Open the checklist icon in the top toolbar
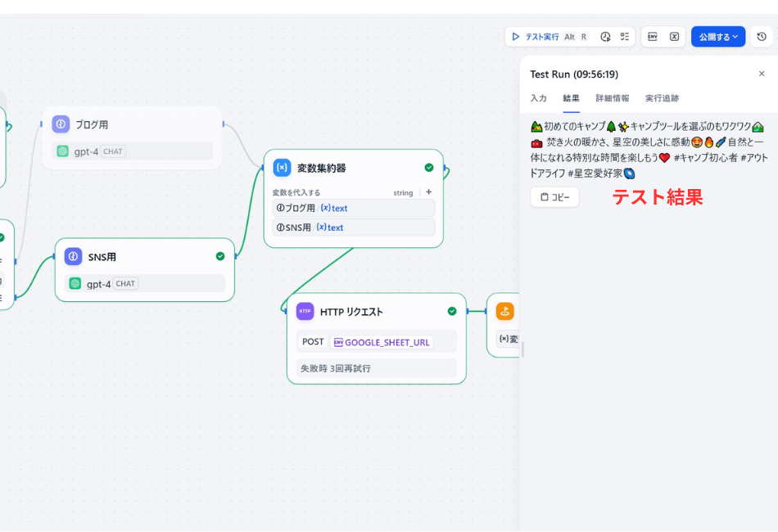 (625, 36)
